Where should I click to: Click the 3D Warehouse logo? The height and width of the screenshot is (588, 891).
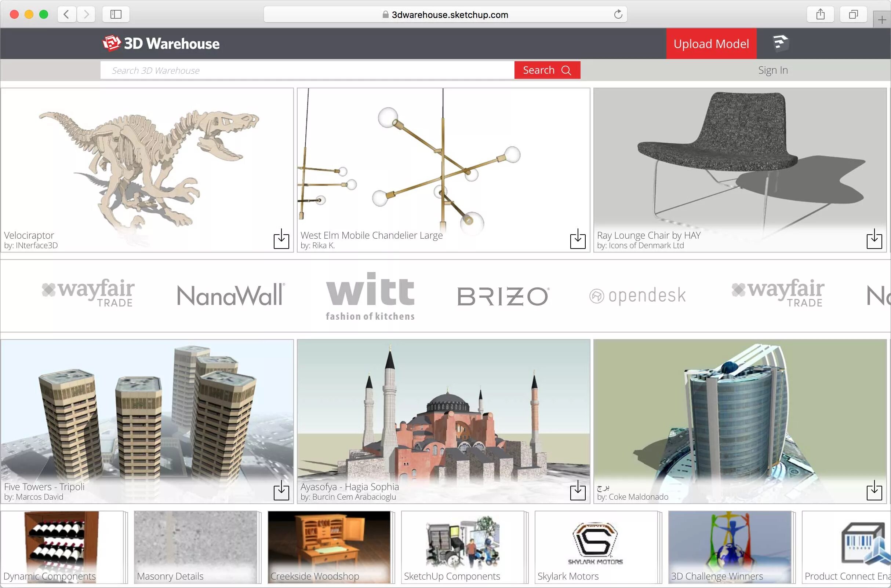[x=161, y=44]
